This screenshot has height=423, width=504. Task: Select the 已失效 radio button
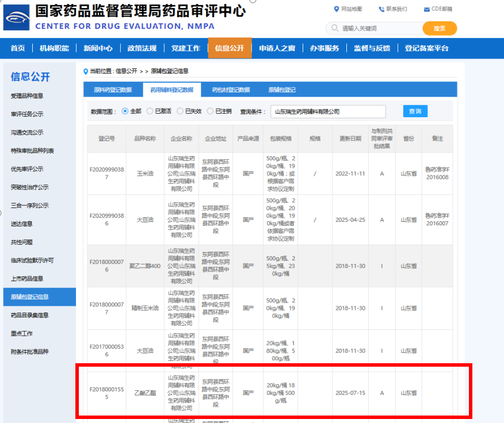point(180,111)
